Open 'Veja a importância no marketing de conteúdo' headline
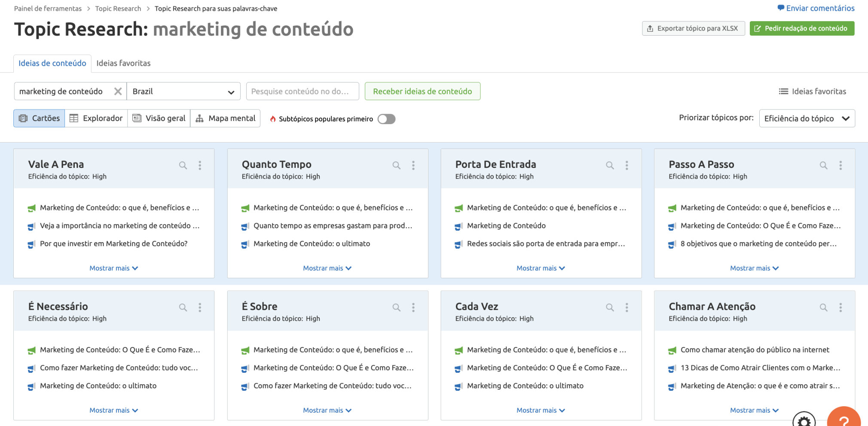Screen dimensions: 868x426 (120, 225)
